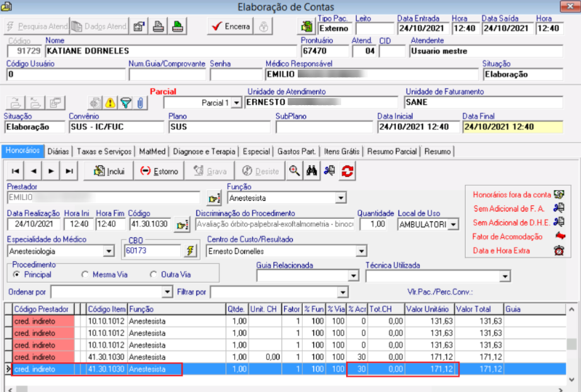Click the binoculars search icon
Screen dimensions: 581x392
(312, 171)
